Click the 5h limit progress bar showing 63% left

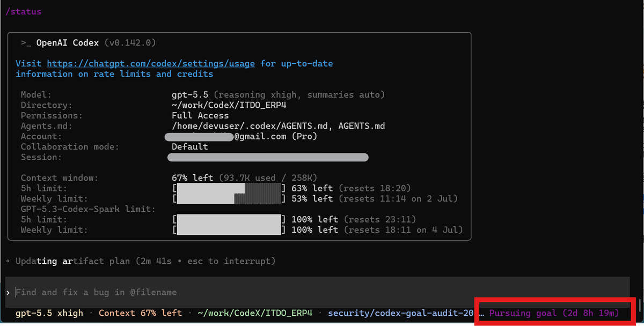point(229,188)
